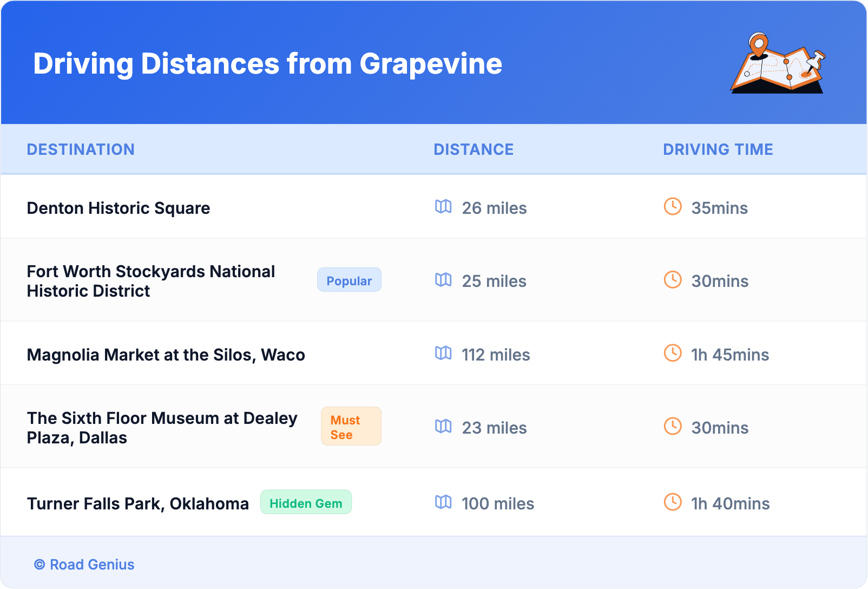Viewport: 868px width, 589px height.
Task: Click the map illustration icon in header
Action: point(778,63)
